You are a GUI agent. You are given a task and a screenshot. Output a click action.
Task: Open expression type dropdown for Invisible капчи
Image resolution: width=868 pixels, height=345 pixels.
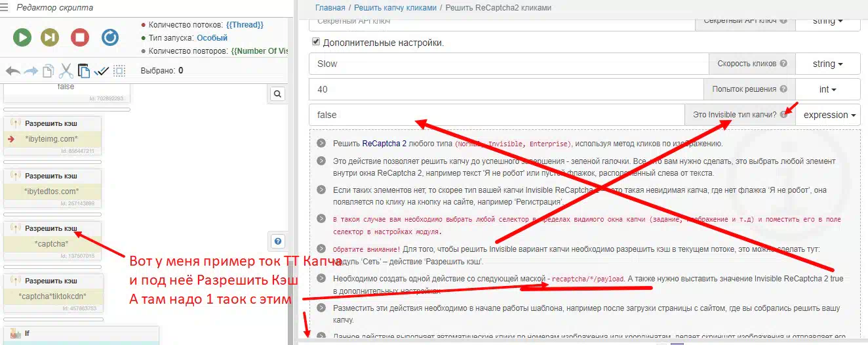point(829,115)
